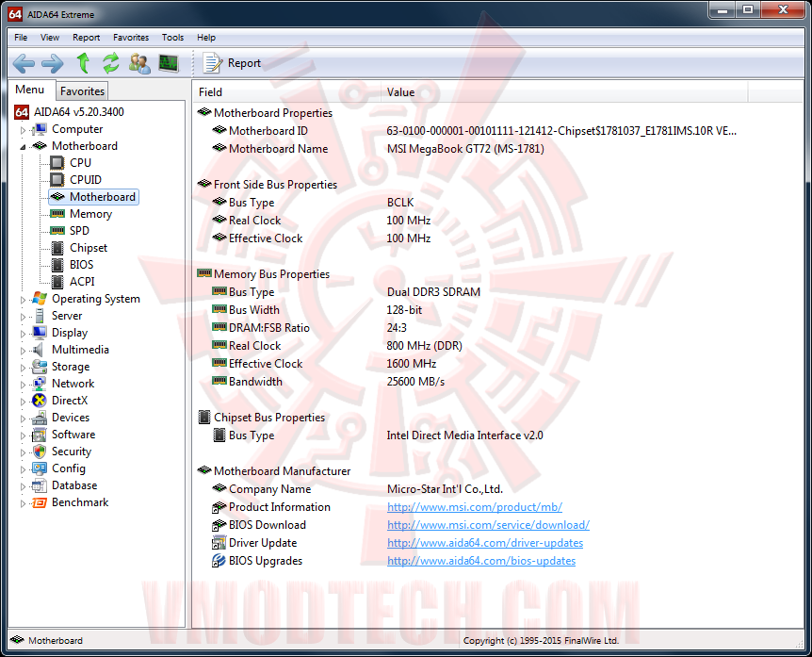Click the Display monitor icon

pos(40,333)
